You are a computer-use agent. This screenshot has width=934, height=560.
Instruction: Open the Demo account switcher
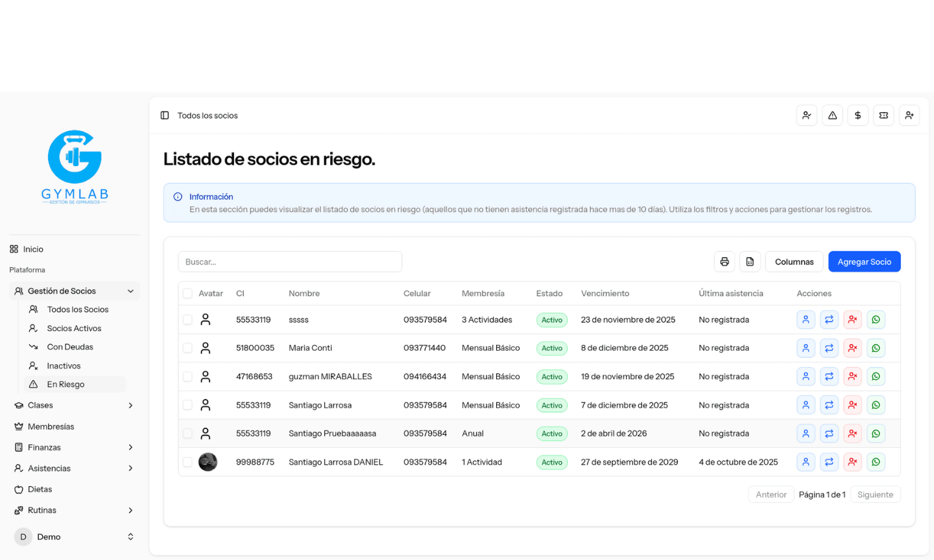coord(75,537)
